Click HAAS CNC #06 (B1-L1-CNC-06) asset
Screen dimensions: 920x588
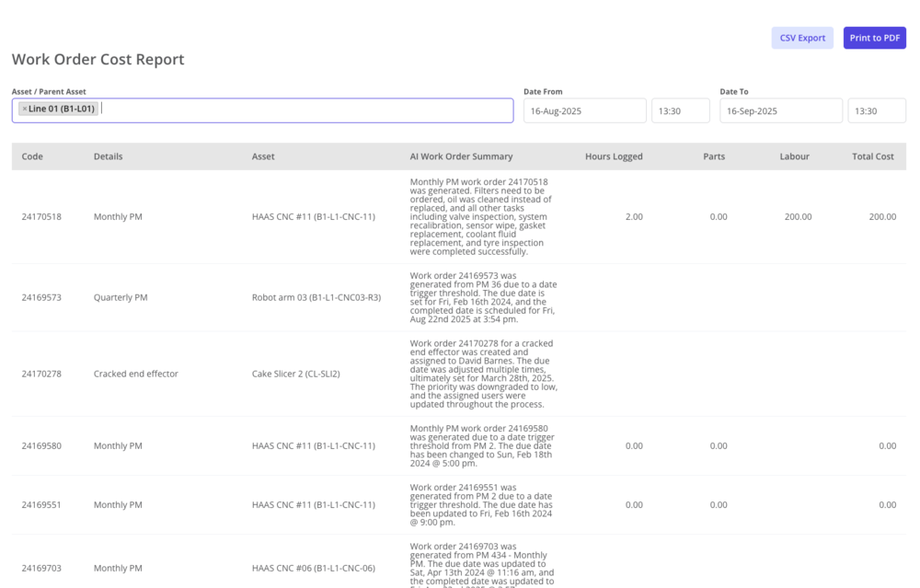point(314,568)
